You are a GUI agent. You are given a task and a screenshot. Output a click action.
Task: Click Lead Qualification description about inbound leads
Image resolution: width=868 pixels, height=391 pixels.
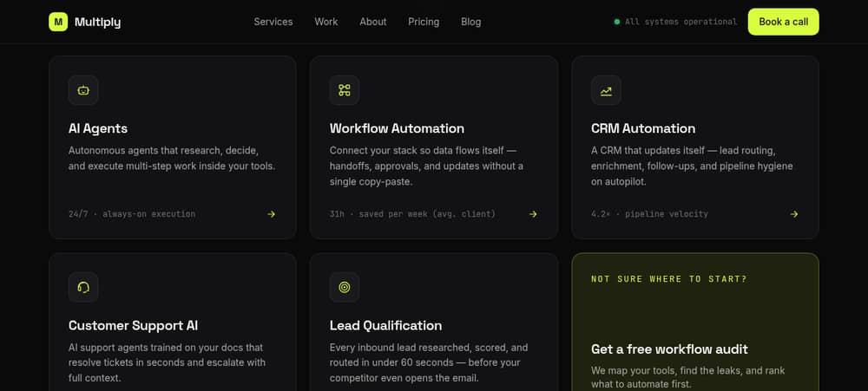(x=429, y=362)
